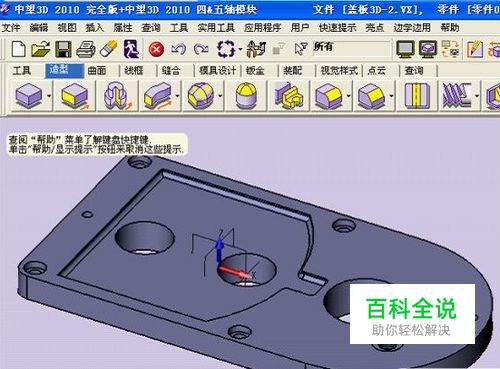Viewport: 500px width, 369px height.
Task: Select the fillet edge icon
Action: pos(329,96)
